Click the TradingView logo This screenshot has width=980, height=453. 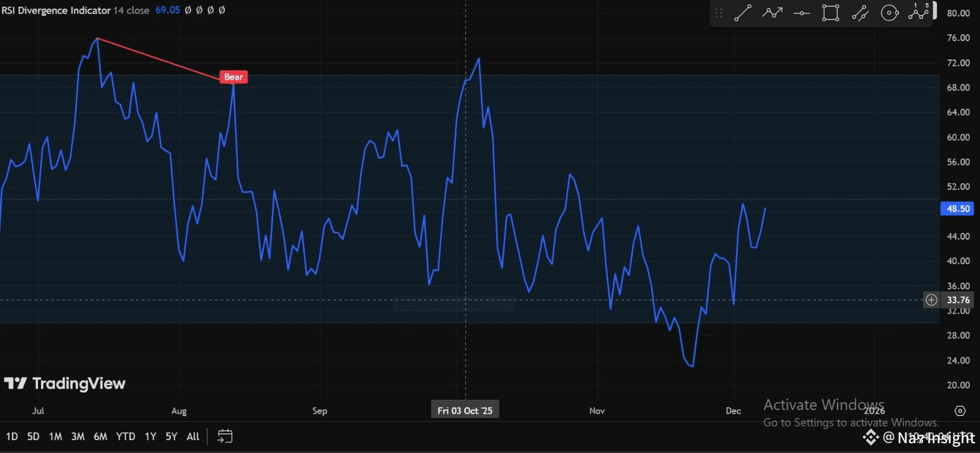(x=65, y=384)
